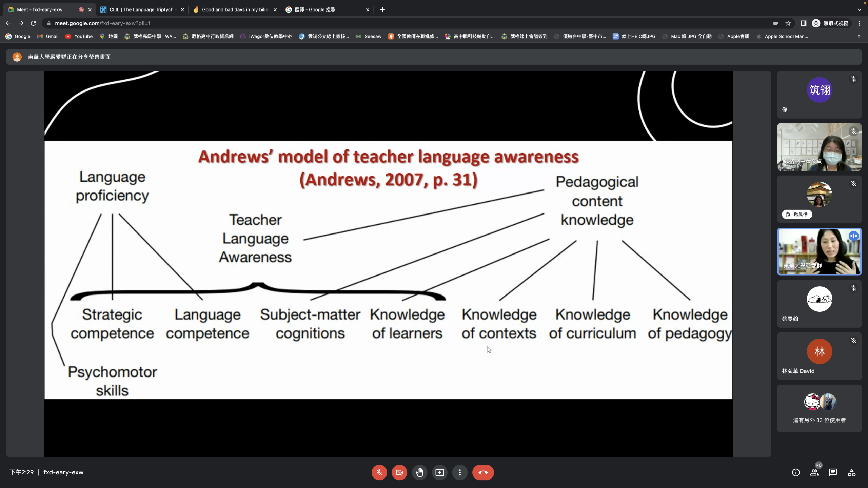This screenshot has height=488, width=868.
Task: Show participants list with 90 badge
Action: 814,472
